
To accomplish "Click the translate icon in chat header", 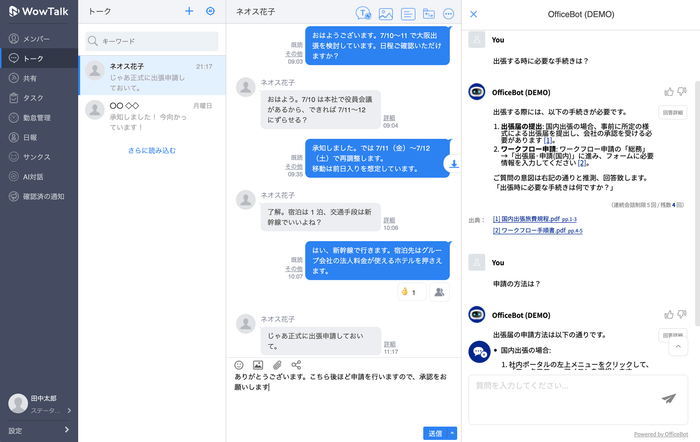I will (363, 14).
